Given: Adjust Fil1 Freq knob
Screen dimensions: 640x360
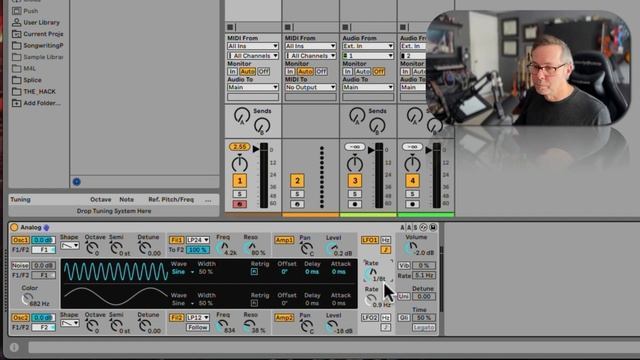Looking at the screenshot, I should [x=222, y=248].
